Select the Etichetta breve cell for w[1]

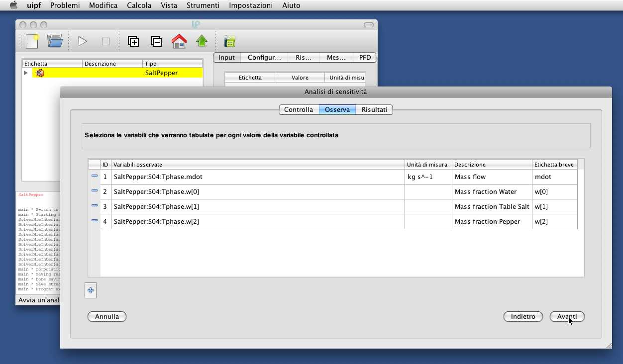pos(554,206)
